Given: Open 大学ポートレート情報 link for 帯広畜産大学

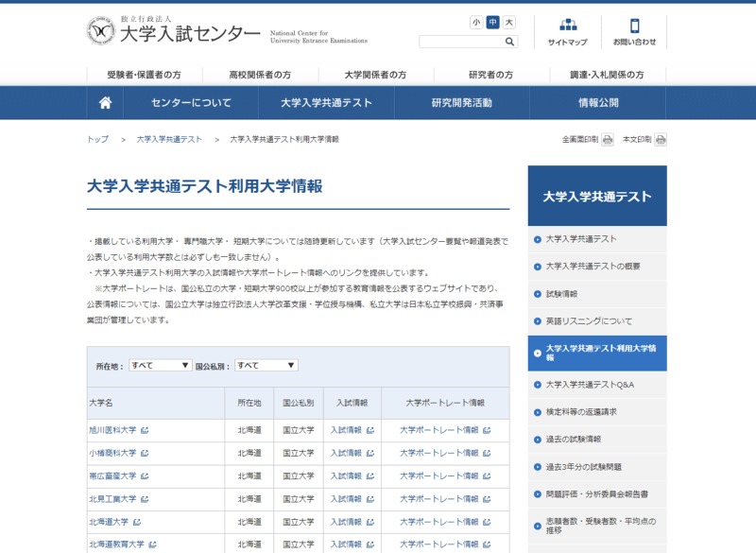Looking at the screenshot, I should pos(439,475).
